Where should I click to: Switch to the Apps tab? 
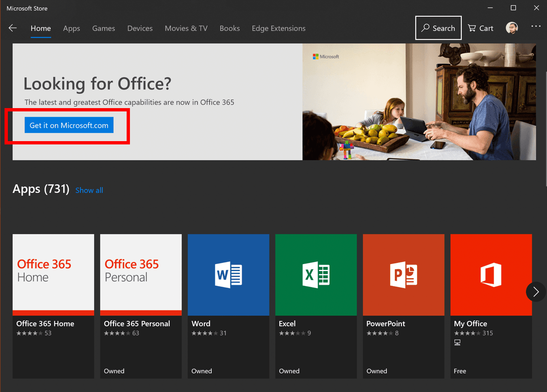pyautogui.click(x=71, y=28)
